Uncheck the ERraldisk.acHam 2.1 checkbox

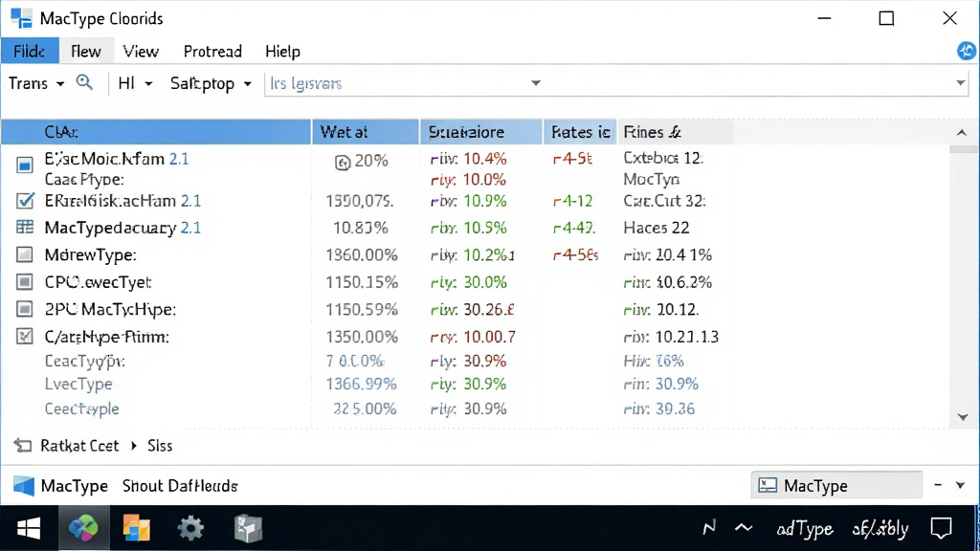point(25,201)
